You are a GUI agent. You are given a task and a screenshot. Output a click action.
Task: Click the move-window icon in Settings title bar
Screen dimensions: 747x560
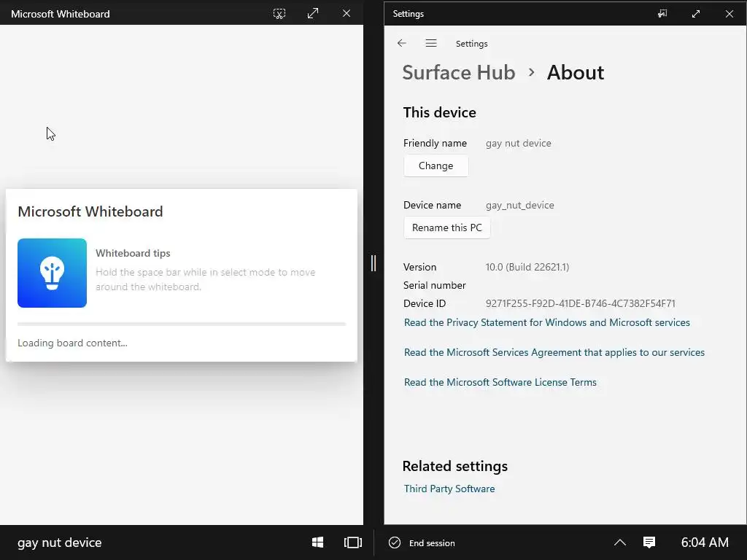tap(662, 14)
